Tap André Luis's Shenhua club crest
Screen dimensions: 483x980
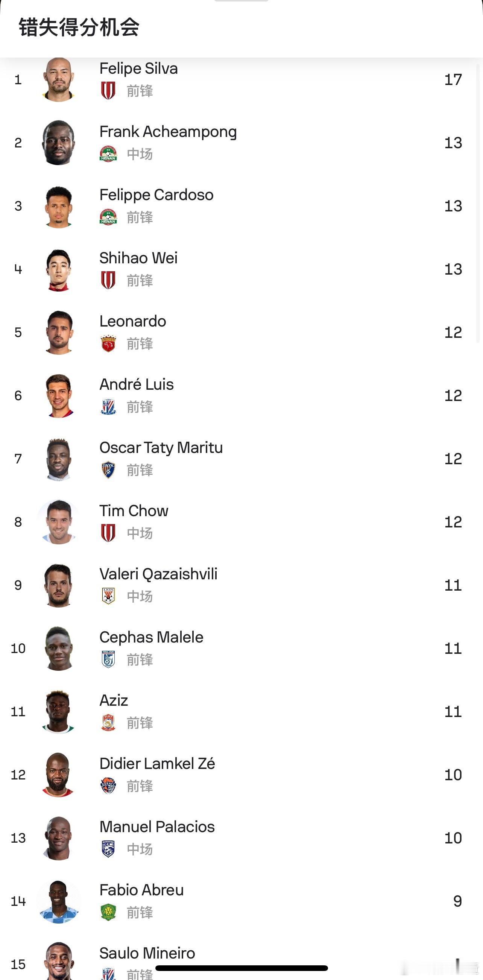[108, 407]
